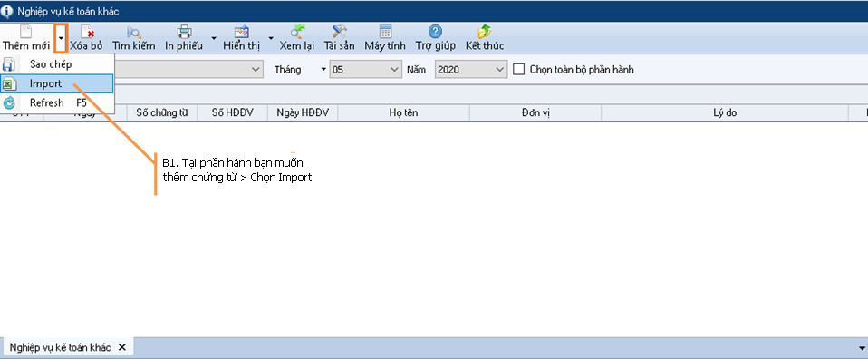Tick Chọn toàn bộ phần hành checkbox
Viewport: 868px width, 359px height.
tap(518, 69)
